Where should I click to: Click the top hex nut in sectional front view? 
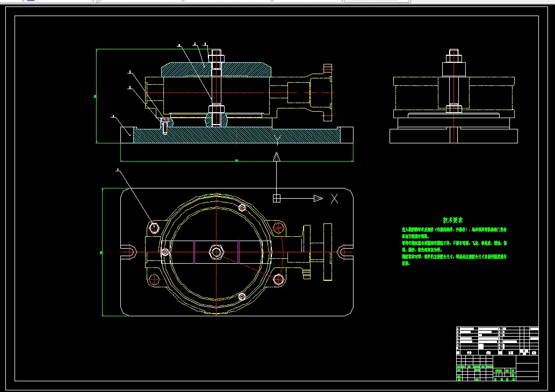point(215,57)
